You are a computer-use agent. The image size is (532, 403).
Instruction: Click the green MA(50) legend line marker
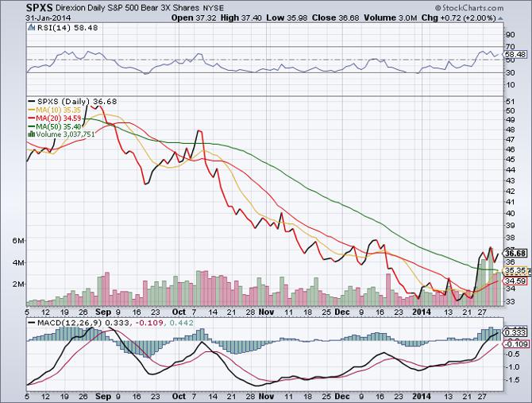[32, 126]
